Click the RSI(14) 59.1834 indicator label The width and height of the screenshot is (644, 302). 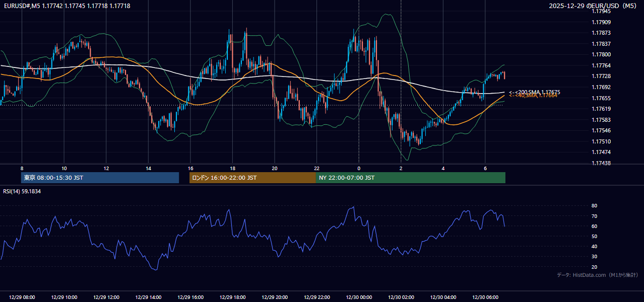tap(22, 191)
